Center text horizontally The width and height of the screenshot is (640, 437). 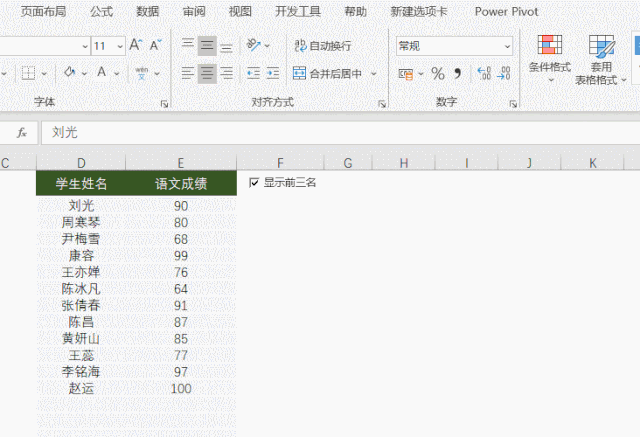pyautogui.click(x=207, y=73)
